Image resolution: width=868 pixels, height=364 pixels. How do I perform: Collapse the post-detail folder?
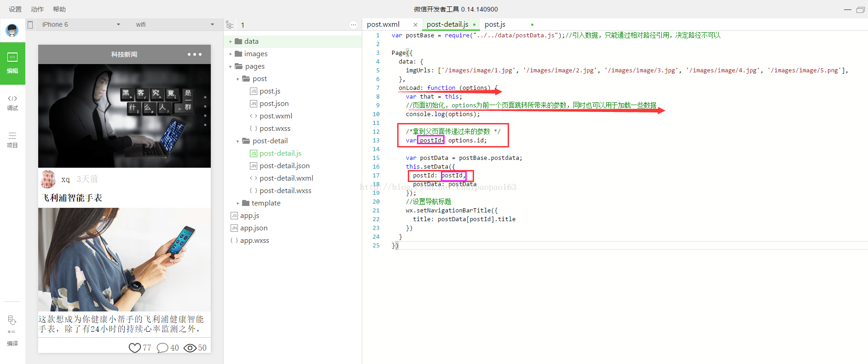coord(238,141)
